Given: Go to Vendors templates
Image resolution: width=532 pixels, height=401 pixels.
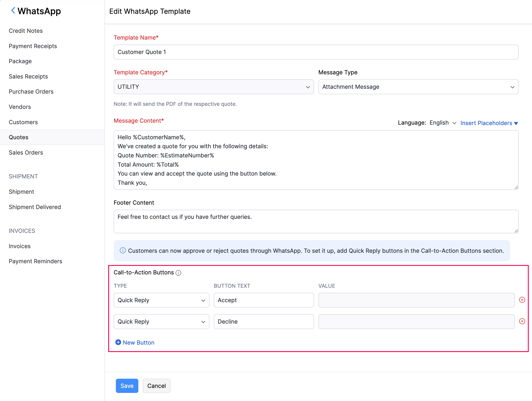Looking at the screenshot, I should [x=20, y=107].
